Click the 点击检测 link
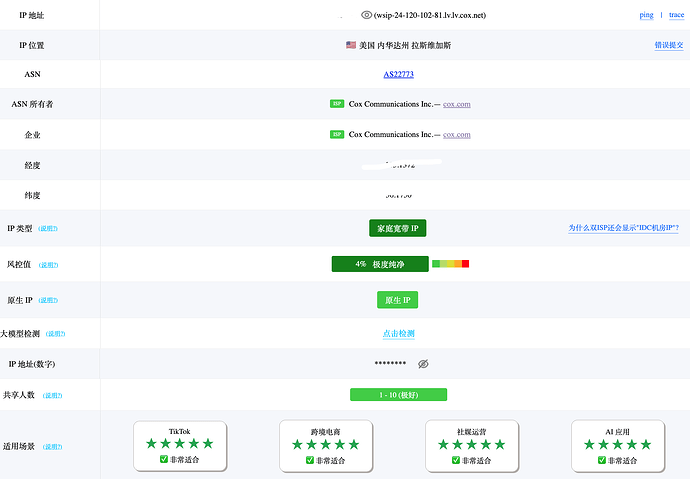This screenshot has height=479, width=690. tap(398, 334)
